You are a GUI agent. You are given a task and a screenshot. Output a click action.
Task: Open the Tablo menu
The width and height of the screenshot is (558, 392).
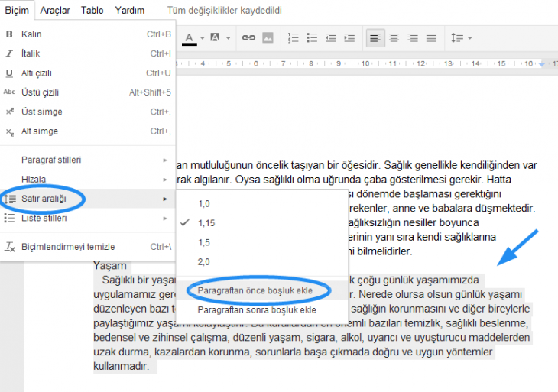92,11
